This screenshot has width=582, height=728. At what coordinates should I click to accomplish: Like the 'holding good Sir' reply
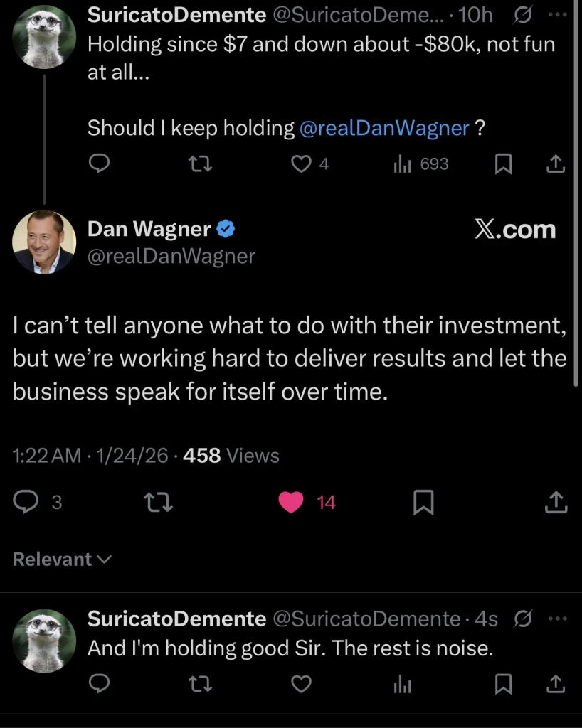coord(302,683)
